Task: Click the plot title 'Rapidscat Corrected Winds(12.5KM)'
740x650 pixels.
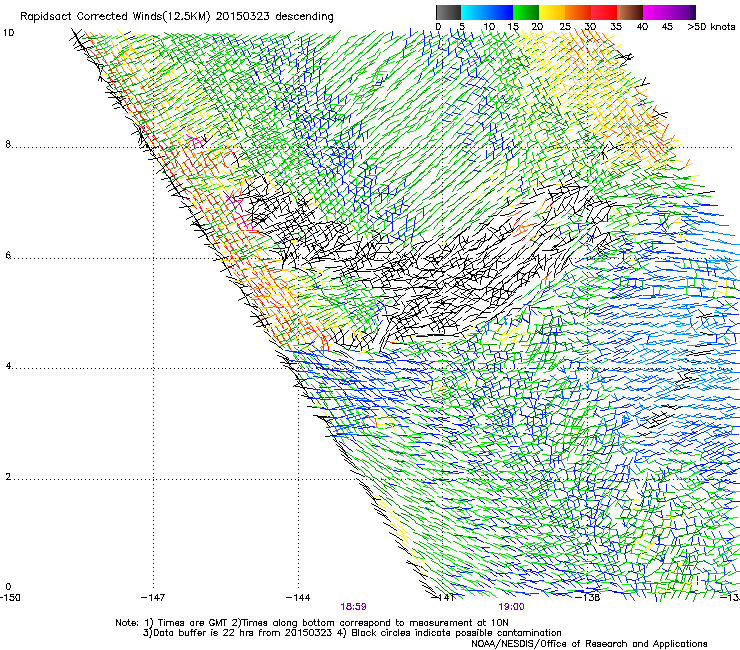Action: click(115, 17)
